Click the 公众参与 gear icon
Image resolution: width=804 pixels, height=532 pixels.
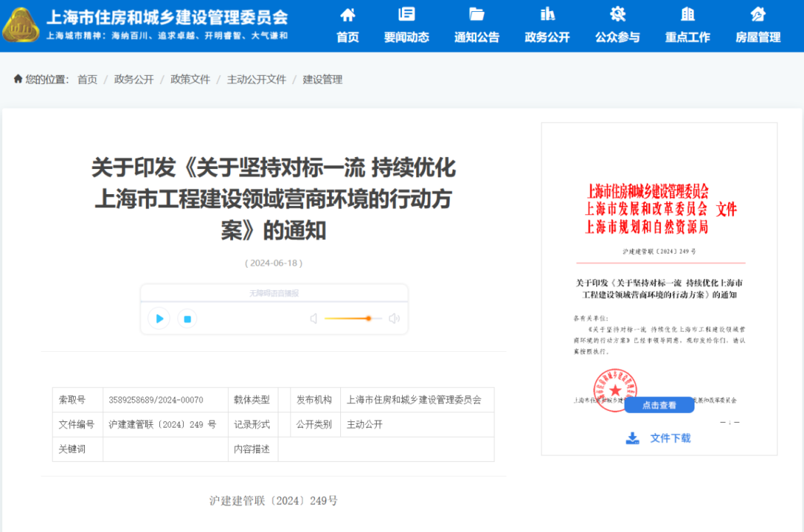pos(617,14)
